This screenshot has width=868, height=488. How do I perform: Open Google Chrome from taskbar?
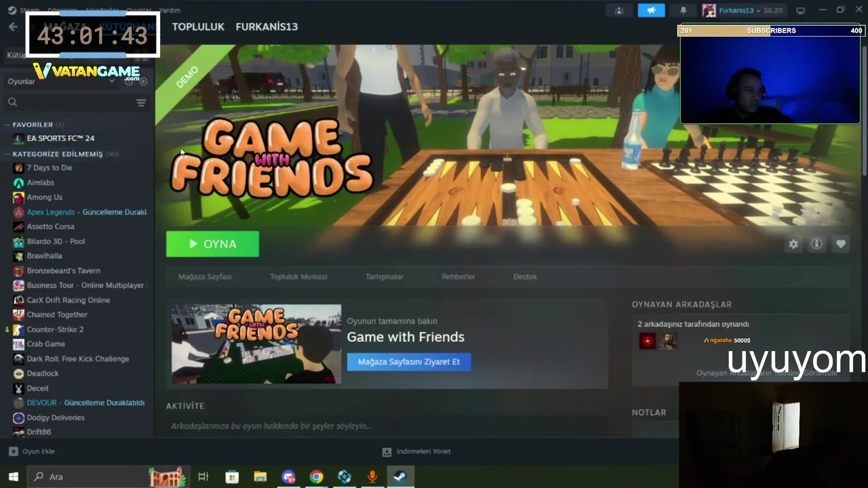317,476
